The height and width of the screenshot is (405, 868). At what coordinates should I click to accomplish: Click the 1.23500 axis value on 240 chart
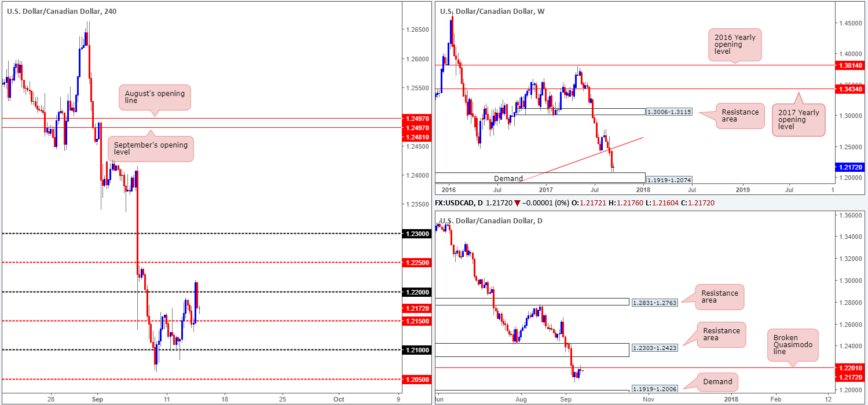[417, 204]
